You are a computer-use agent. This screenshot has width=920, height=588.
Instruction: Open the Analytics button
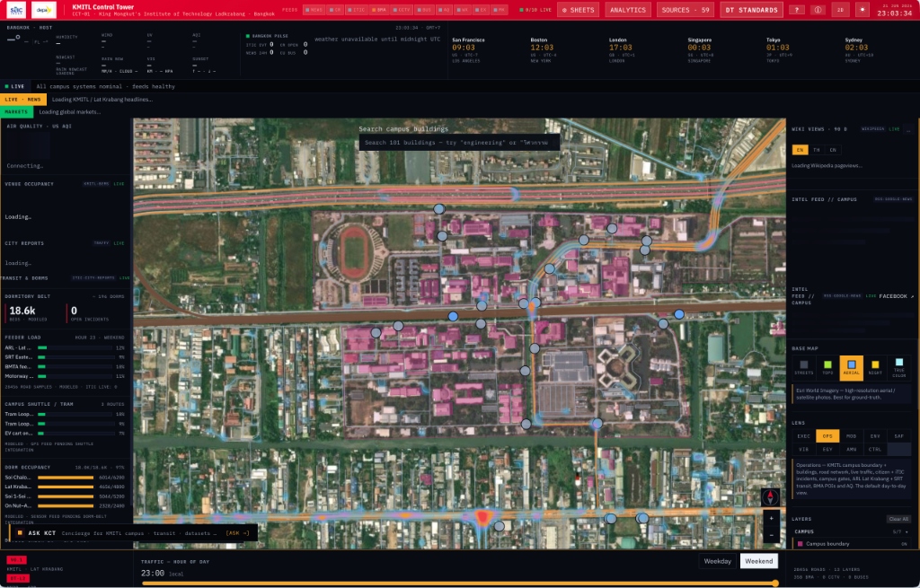coord(628,10)
